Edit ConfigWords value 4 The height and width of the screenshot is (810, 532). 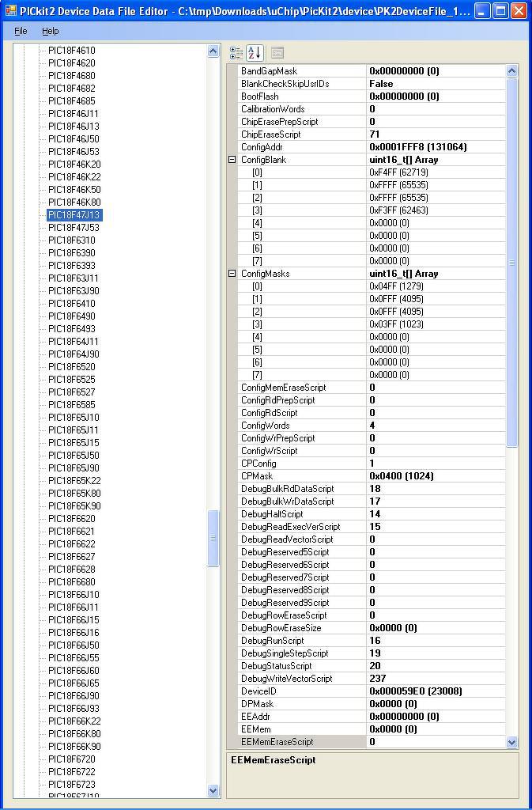pos(436,426)
